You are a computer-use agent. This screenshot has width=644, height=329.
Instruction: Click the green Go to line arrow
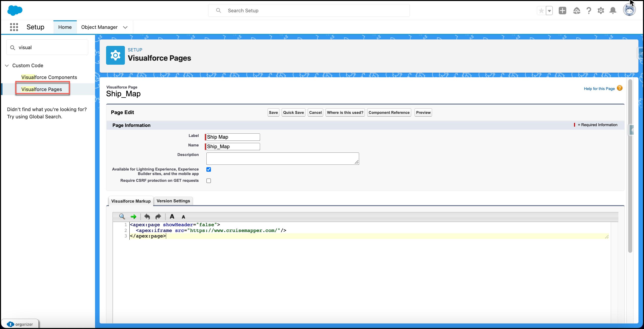pyautogui.click(x=133, y=217)
